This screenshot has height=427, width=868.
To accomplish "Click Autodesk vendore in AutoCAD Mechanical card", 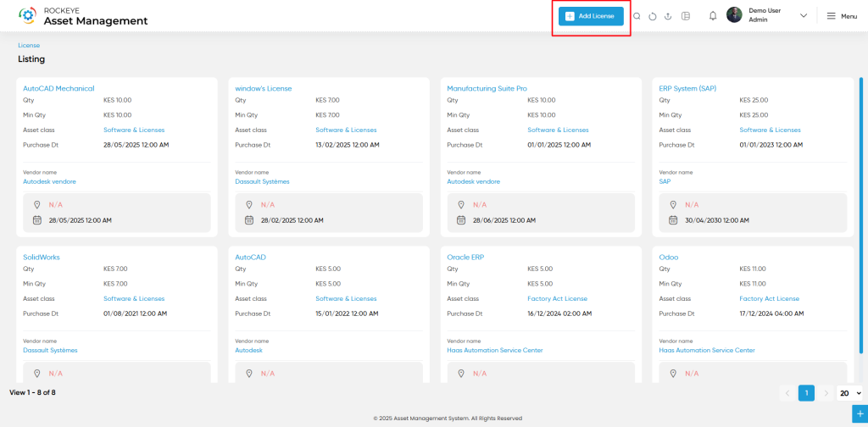I will [x=49, y=181].
